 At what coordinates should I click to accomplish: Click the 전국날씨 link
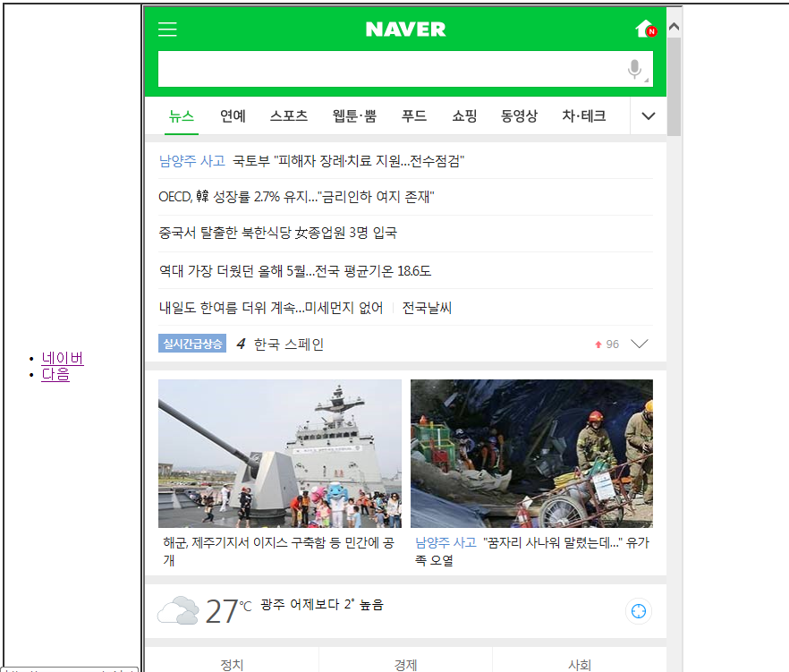[x=427, y=308]
